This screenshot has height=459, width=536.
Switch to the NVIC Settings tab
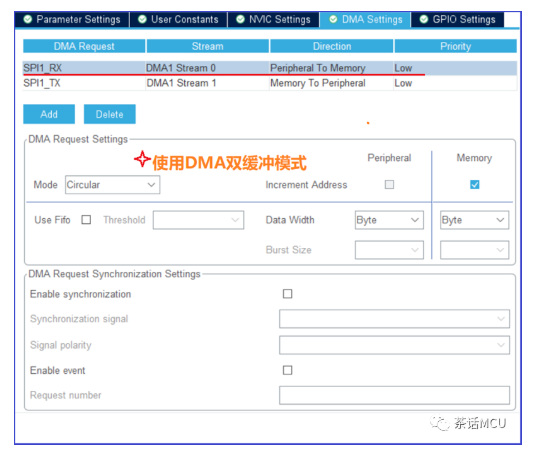coord(273,19)
